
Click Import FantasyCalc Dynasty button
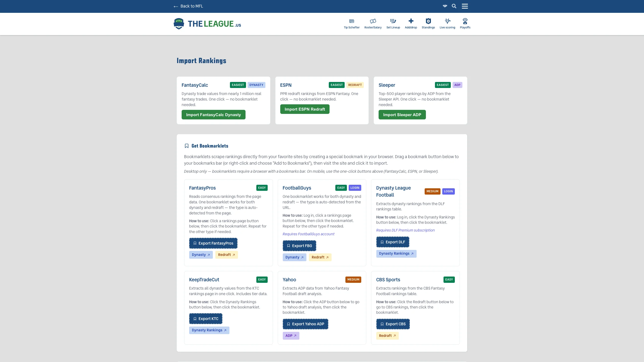click(213, 115)
